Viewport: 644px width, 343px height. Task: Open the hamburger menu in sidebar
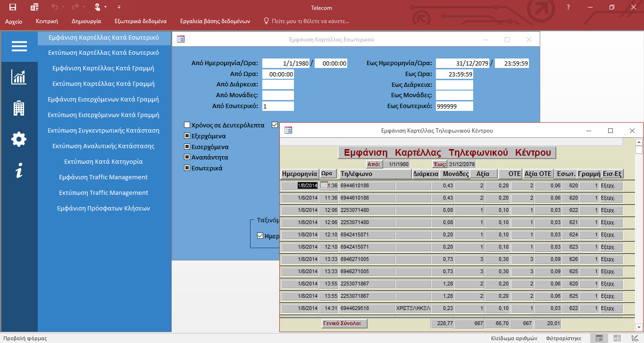coord(19,46)
